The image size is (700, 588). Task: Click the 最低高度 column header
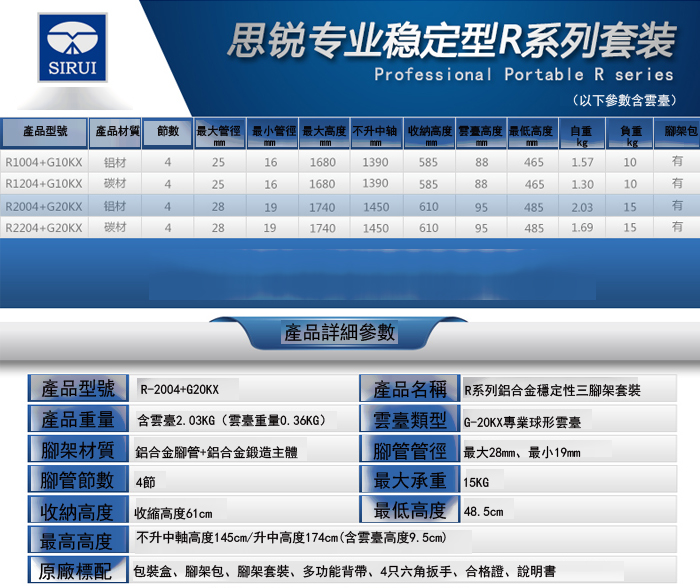pyautogui.click(x=533, y=133)
